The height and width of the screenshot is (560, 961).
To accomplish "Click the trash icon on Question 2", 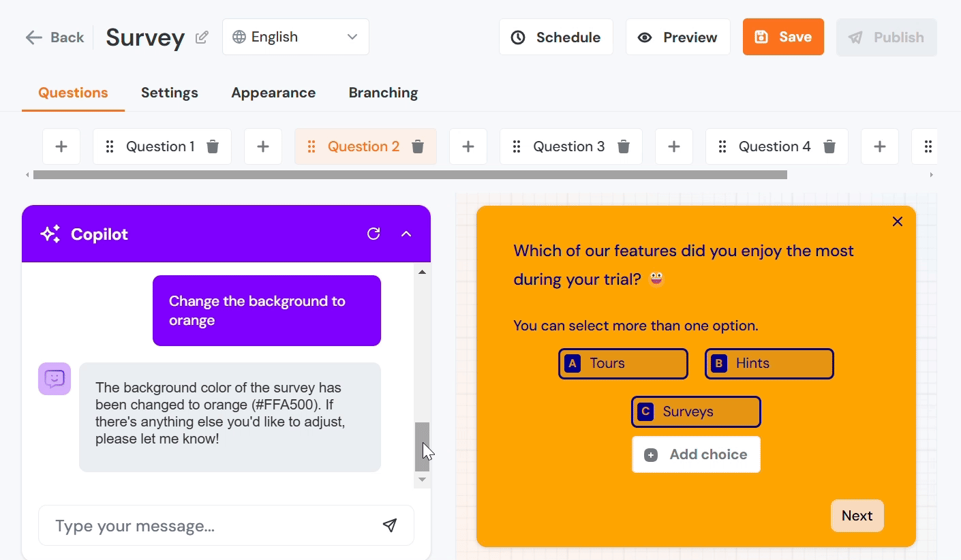I will pos(418,146).
